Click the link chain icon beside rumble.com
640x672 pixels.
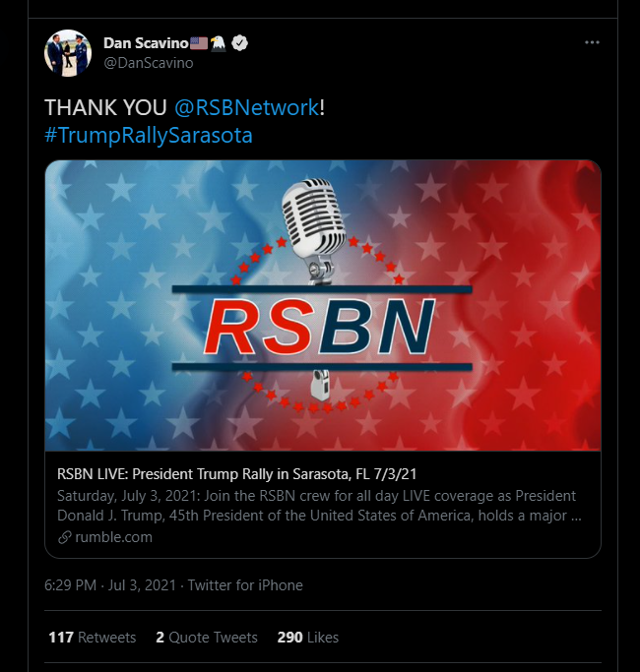[64, 537]
